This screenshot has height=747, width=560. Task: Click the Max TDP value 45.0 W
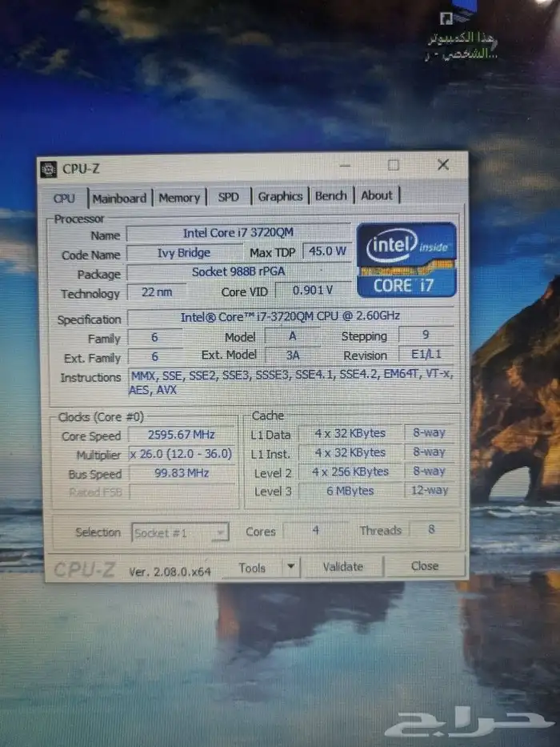pyautogui.click(x=327, y=251)
